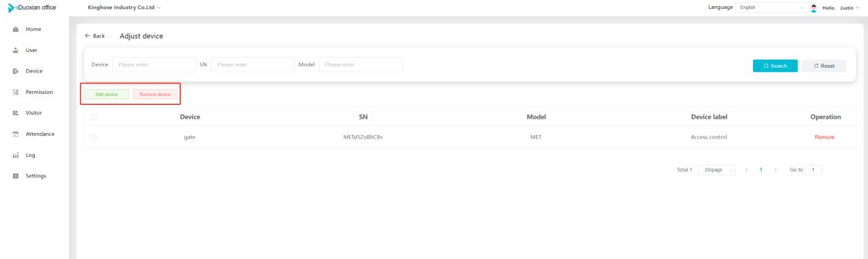Focus the Go to page input

pos(813,170)
